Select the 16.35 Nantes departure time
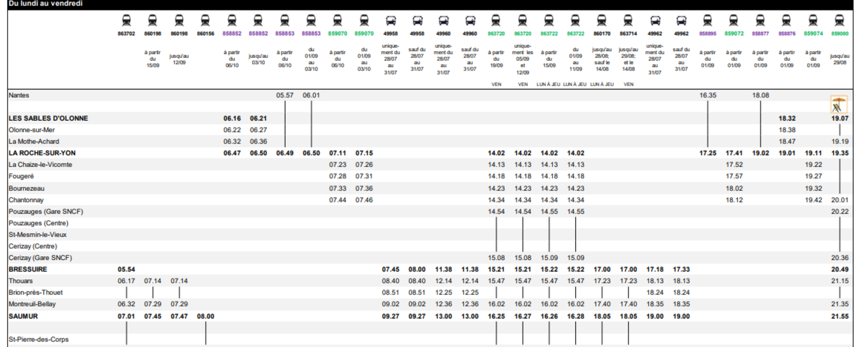The height and width of the screenshot is (347, 868). [708, 95]
